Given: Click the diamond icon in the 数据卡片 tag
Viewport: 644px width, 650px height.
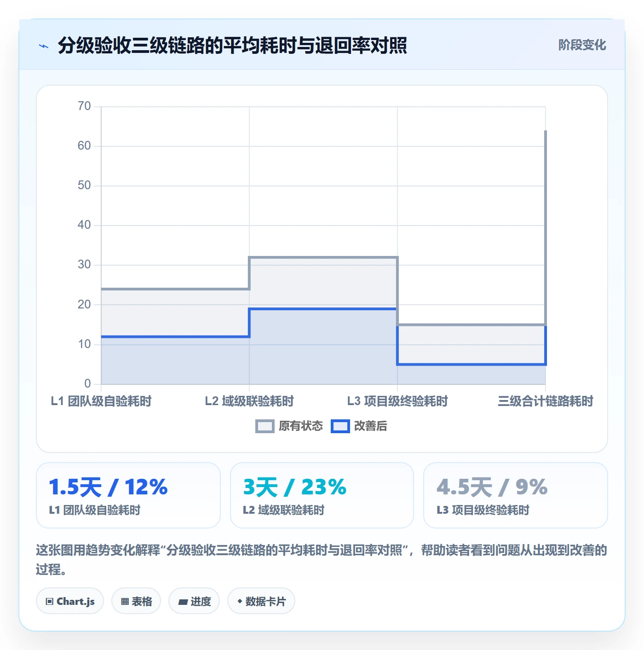Looking at the screenshot, I should coord(240,601).
